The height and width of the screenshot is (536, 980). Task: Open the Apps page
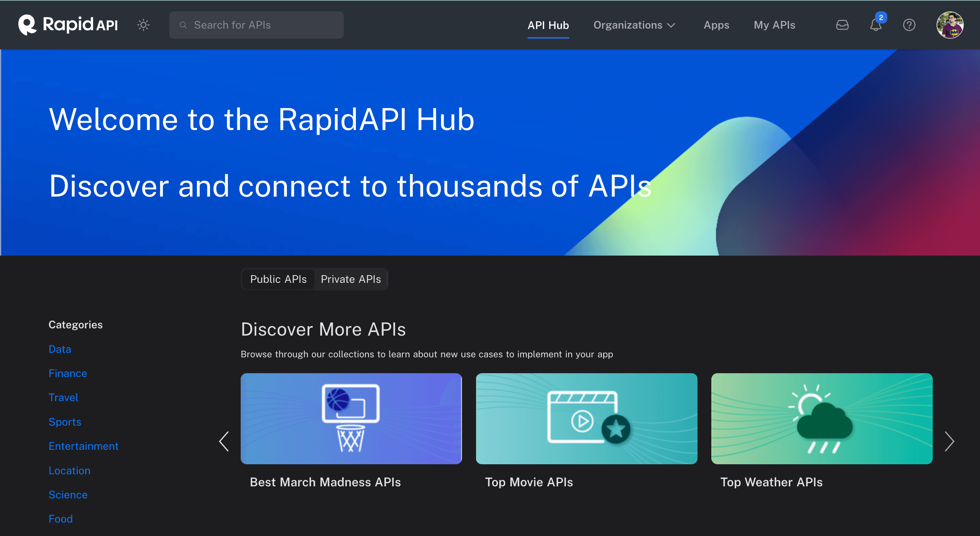click(716, 25)
